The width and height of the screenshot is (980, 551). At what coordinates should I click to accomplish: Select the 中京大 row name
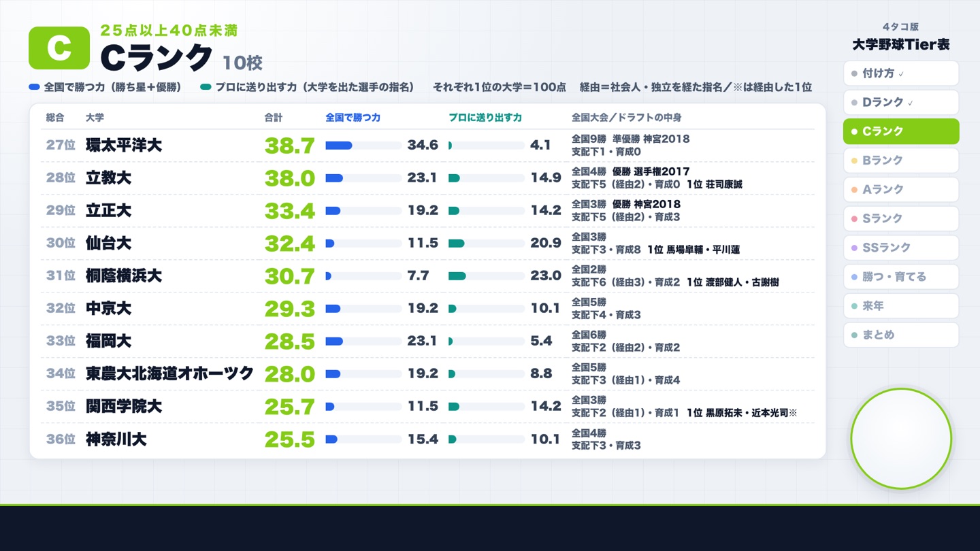pos(109,309)
